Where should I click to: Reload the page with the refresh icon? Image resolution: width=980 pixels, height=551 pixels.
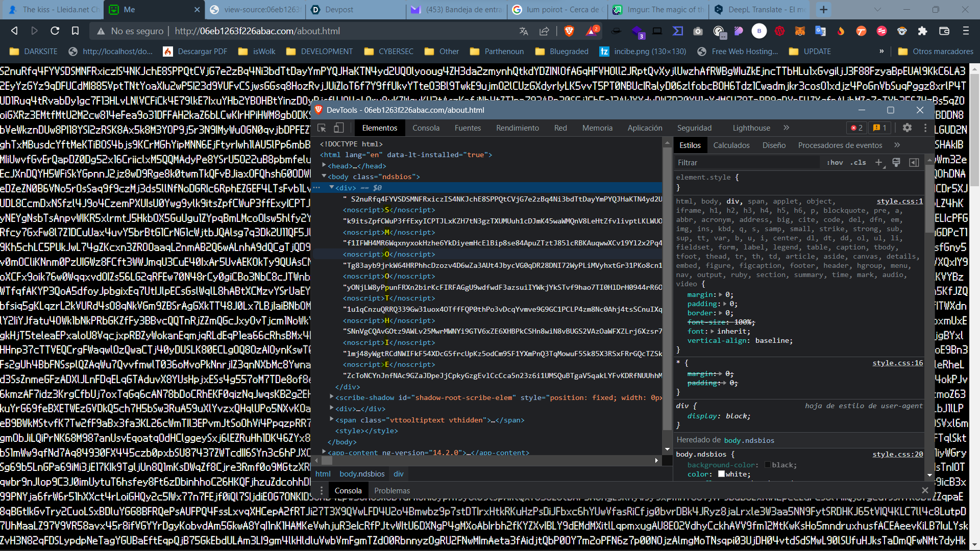point(55,31)
